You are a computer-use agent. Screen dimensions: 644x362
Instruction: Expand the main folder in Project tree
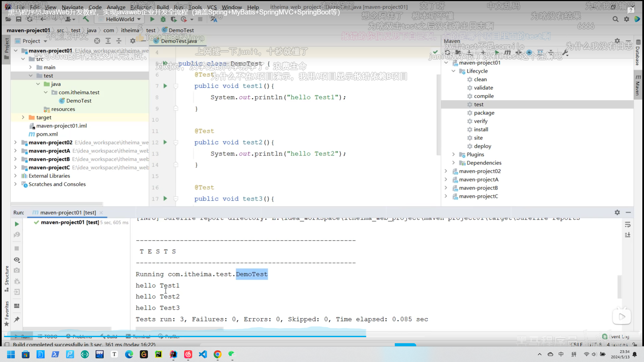(31, 67)
